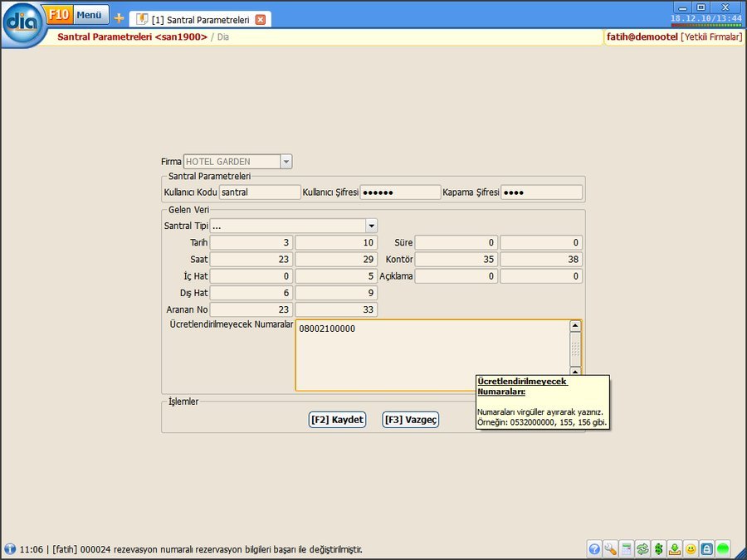Screen dimensions: 747x560
Task: Click the help question mark icon
Action: tap(594, 549)
